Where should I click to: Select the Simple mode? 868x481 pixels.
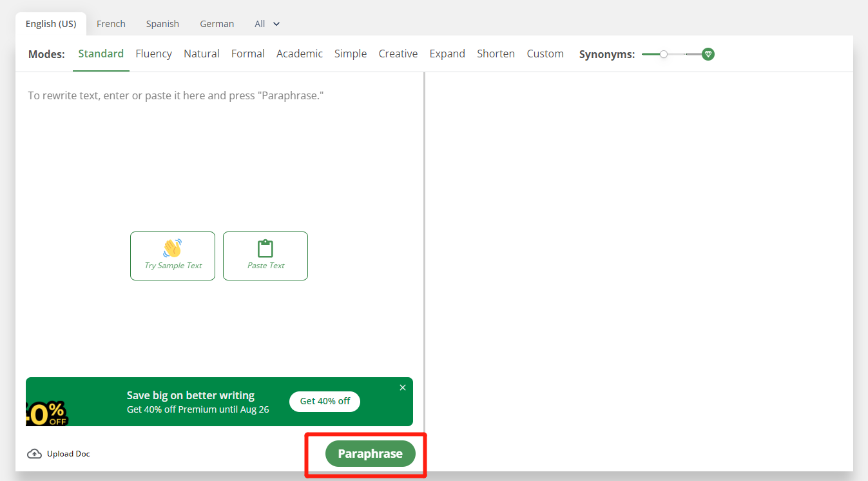tap(351, 54)
